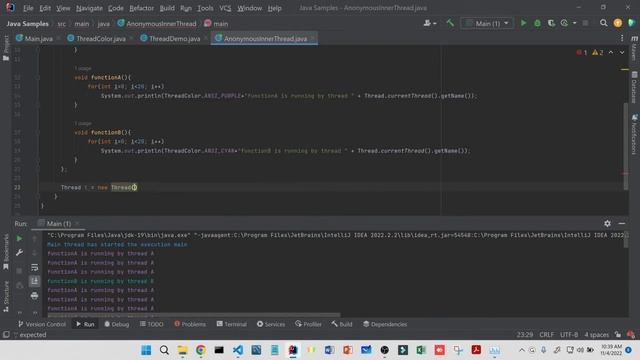Click the green Run button in toolbar
Screen dimensions: 640x360
523,23
